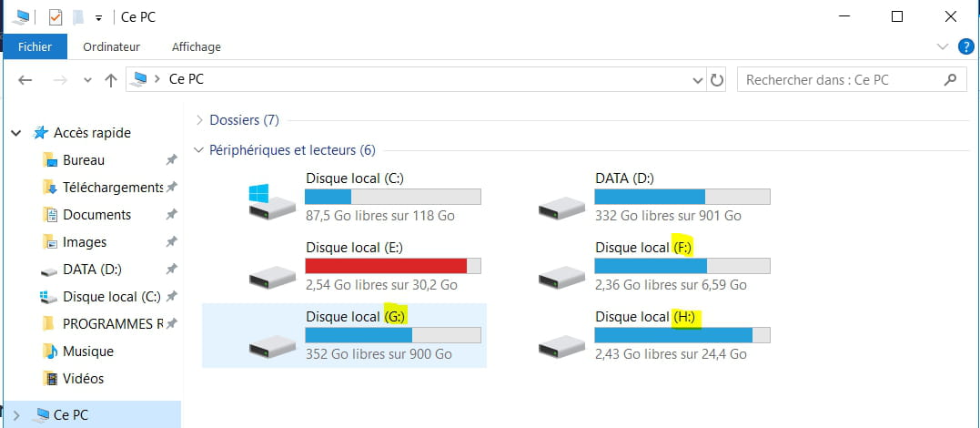Image resolution: width=980 pixels, height=428 pixels.
Task: Expand the ribbon with the chevron
Action: (943, 46)
